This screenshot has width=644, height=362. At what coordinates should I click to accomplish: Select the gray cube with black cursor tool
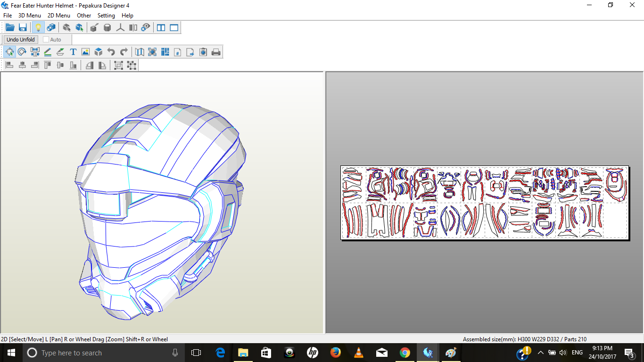[66, 28]
